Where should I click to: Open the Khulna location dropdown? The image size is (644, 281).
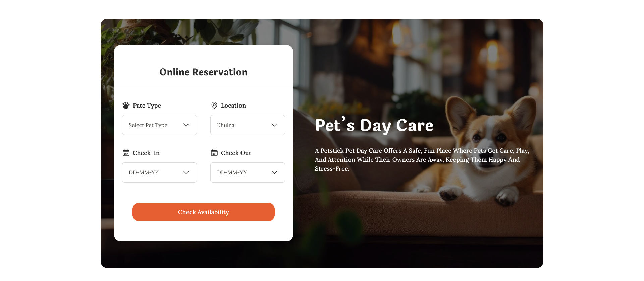click(248, 125)
